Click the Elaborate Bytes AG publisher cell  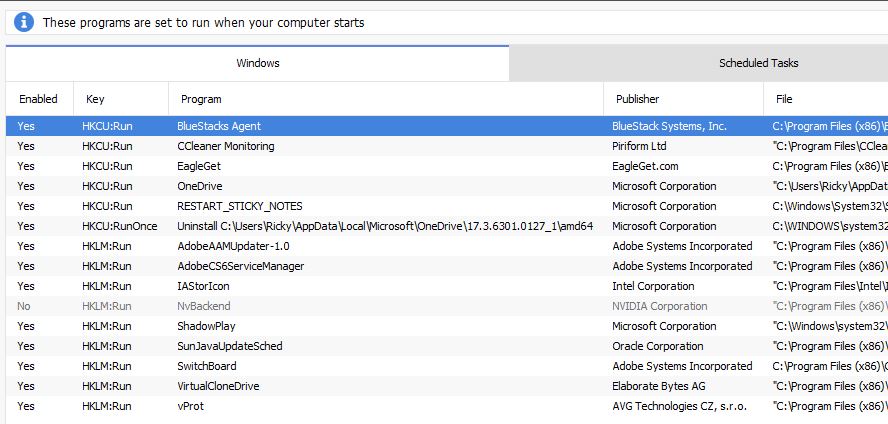658,386
